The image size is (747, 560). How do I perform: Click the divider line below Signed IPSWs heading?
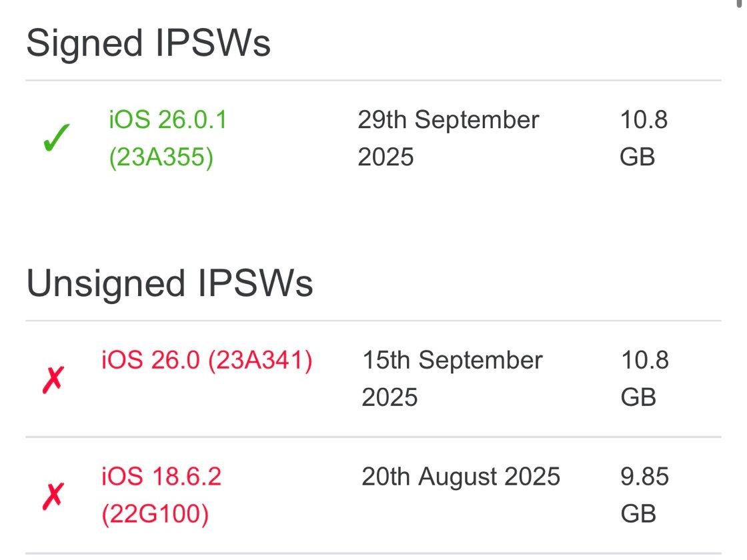tap(373, 81)
